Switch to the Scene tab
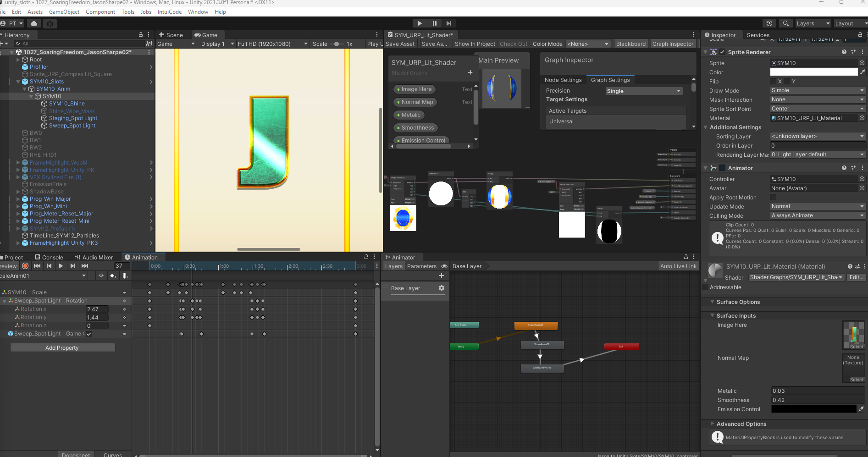 tap(171, 35)
